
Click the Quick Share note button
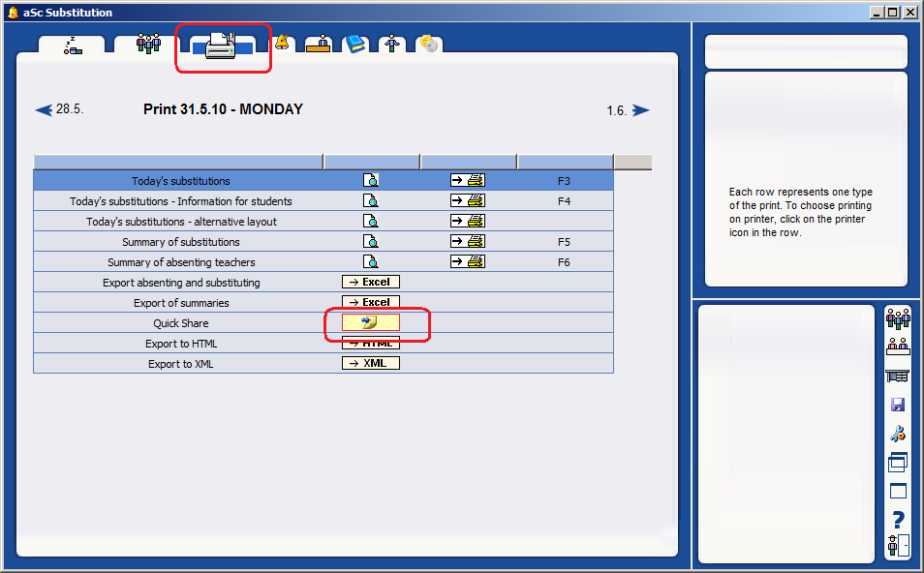(x=371, y=322)
